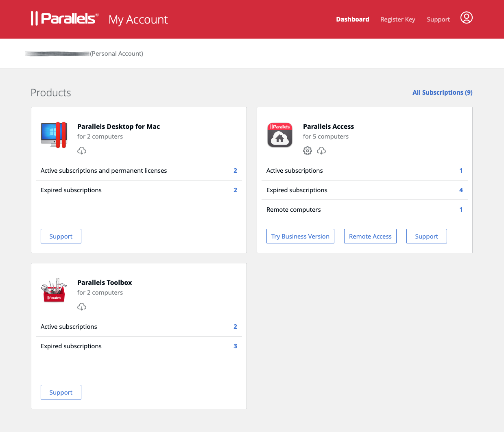The width and height of the screenshot is (504, 432).
Task: Open Parallels Toolbox expired subscriptions count 3
Action: point(235,346)
